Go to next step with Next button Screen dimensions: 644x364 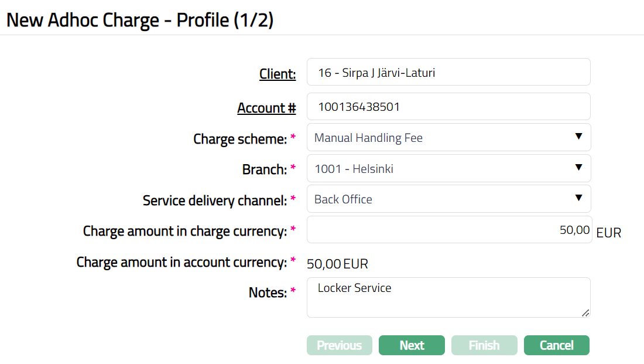pyautogui.click(x=412, y=345)
